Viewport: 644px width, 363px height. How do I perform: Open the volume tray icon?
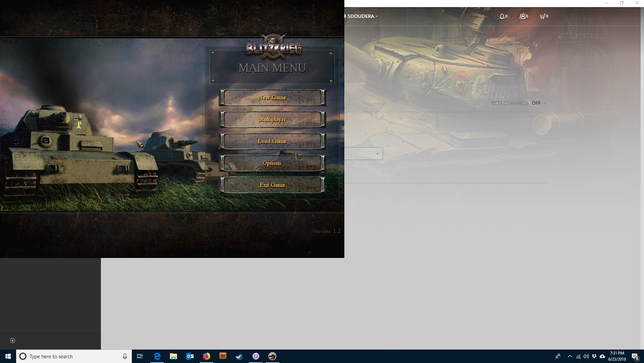click(586, 356)
